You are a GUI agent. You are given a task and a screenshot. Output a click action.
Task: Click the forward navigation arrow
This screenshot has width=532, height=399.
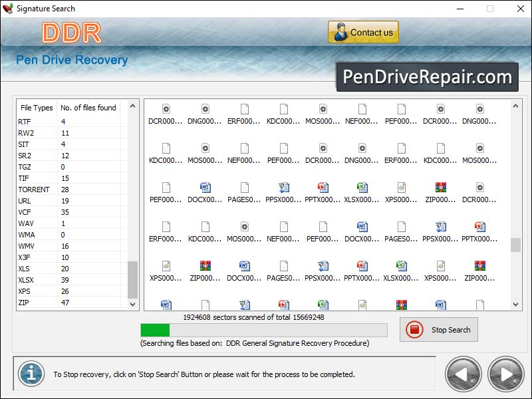505,374
